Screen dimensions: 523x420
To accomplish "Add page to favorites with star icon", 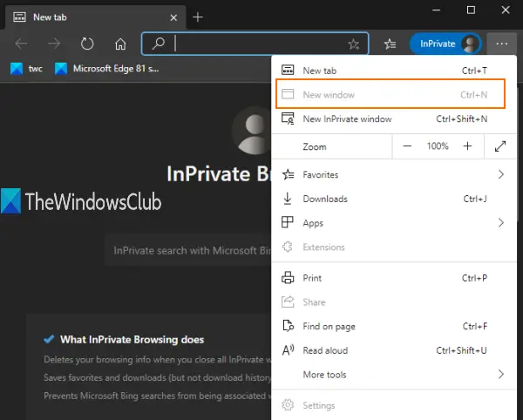I will click(354, 44).
